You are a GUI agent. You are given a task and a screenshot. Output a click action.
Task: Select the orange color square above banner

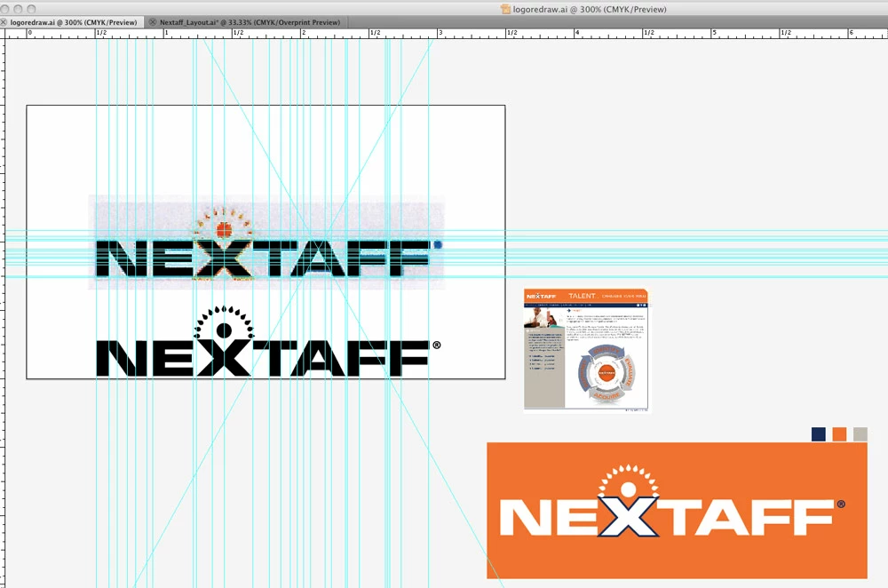[x=839, y=434]
